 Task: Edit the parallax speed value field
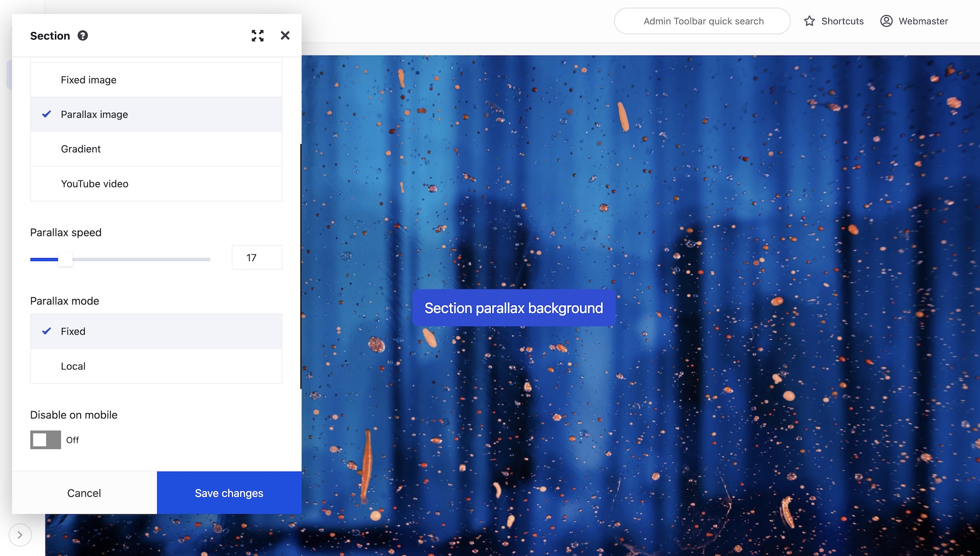click(257, 258)
